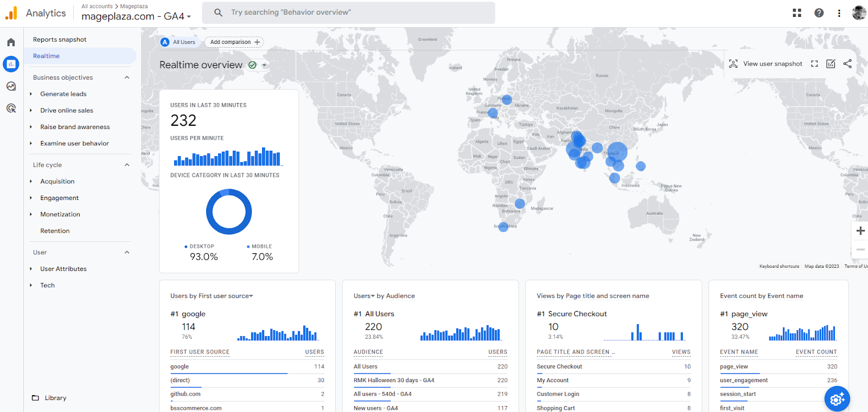The width and height of the screenshot is (868, 412).
Task: Click the Share report icon
Action: (847, 64)
